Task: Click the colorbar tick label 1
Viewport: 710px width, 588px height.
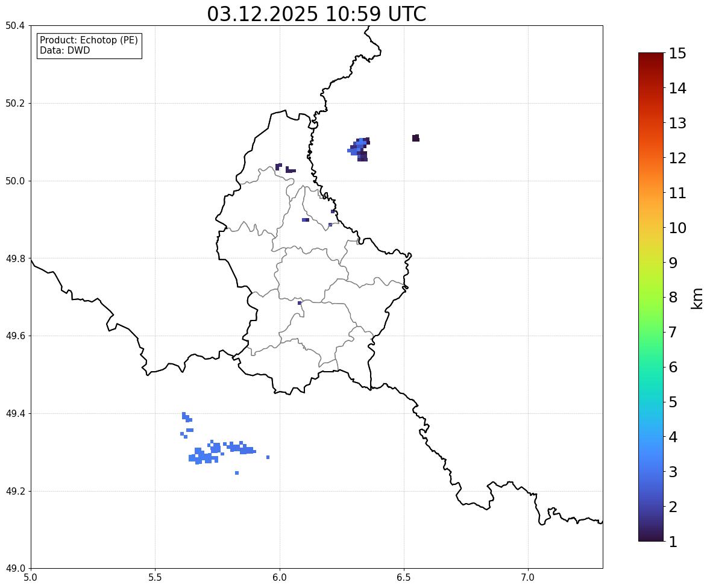Action: click(673, 542)
